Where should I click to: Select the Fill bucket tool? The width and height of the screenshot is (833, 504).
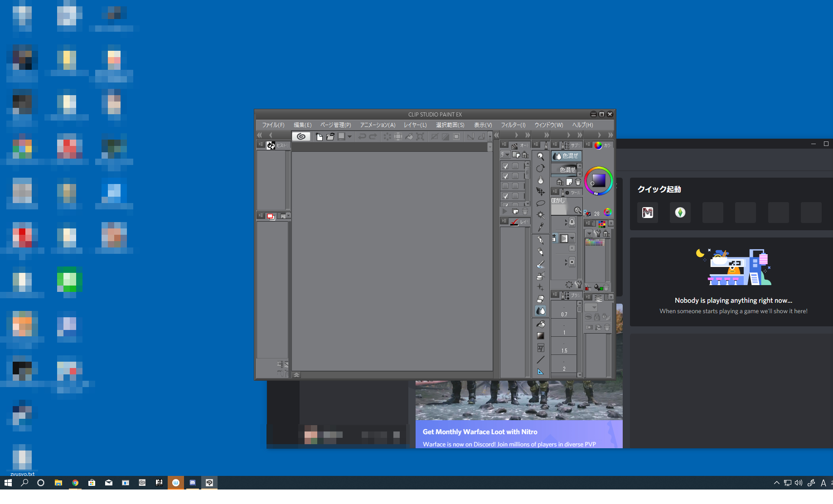point(540,324)
